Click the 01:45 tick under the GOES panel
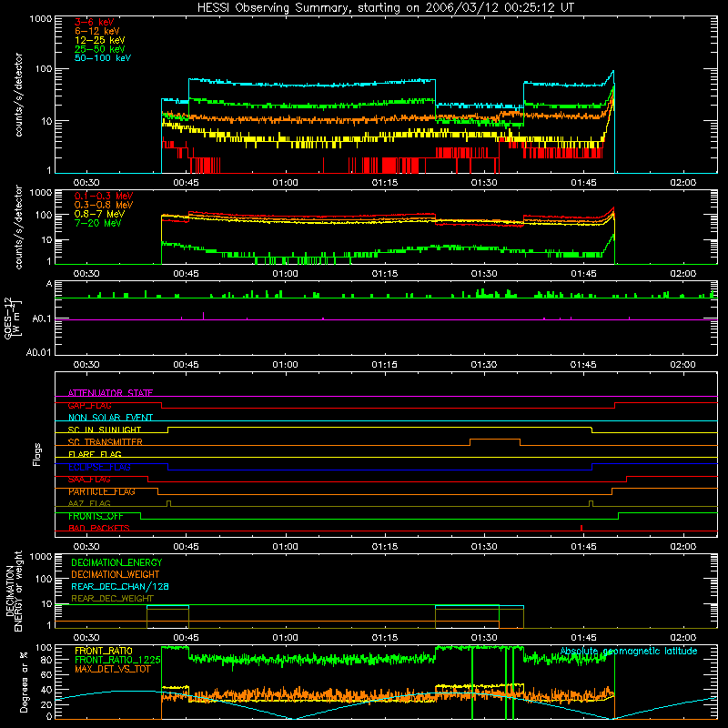 click(x=583, y=365)
